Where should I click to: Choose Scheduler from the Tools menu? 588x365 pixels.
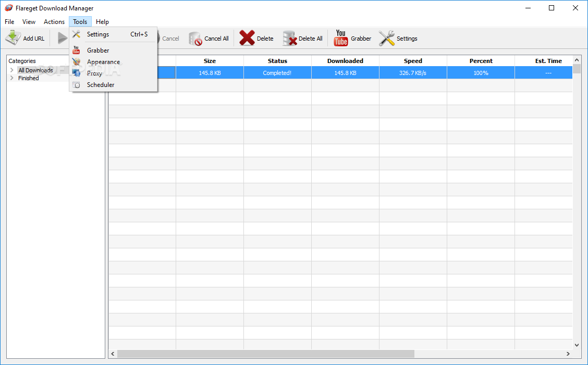pos(113,85)
